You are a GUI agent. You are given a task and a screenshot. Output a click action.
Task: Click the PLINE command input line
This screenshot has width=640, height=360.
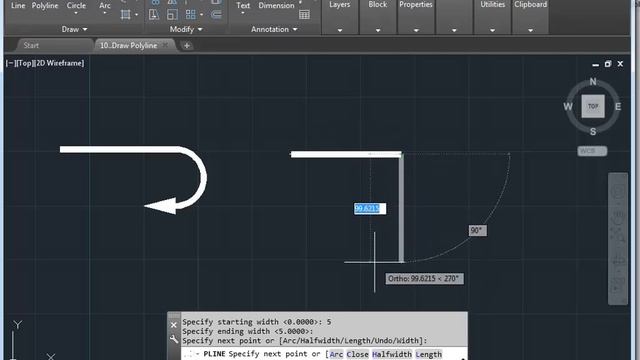click(324, 354)
